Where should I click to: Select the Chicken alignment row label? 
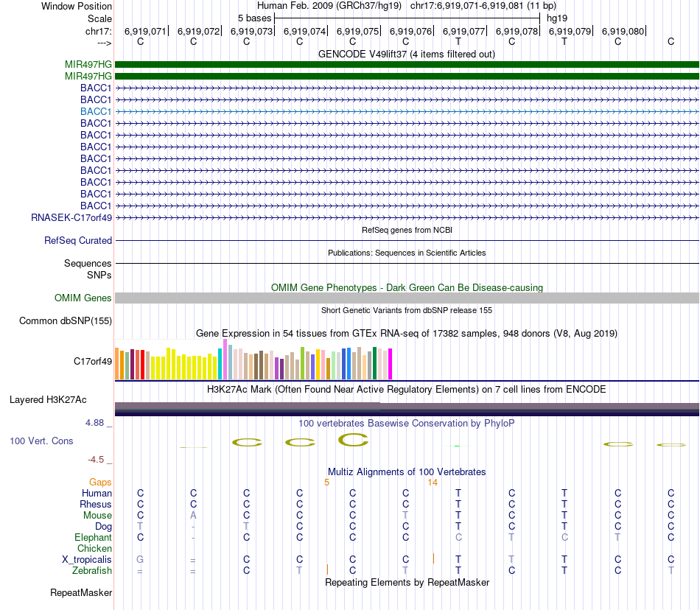pyautogui.click(x=94, y=548)
